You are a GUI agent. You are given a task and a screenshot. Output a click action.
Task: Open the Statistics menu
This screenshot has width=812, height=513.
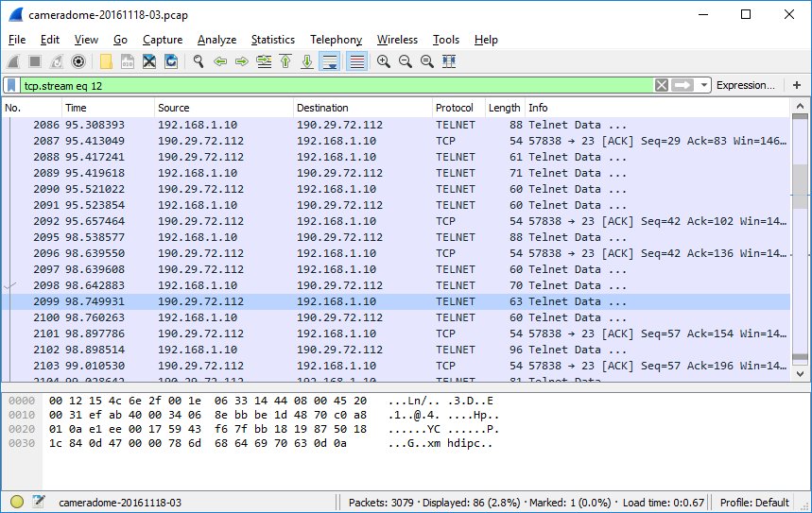[272, 40]
